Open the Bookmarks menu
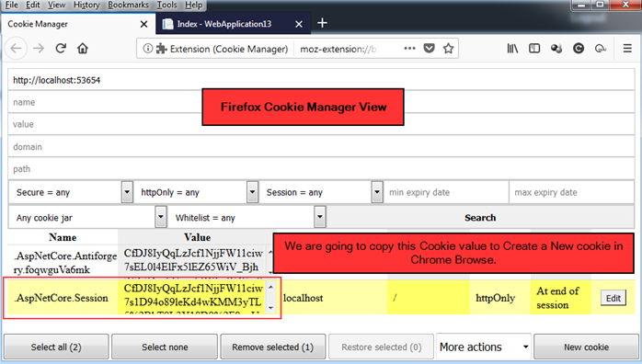 128,5
